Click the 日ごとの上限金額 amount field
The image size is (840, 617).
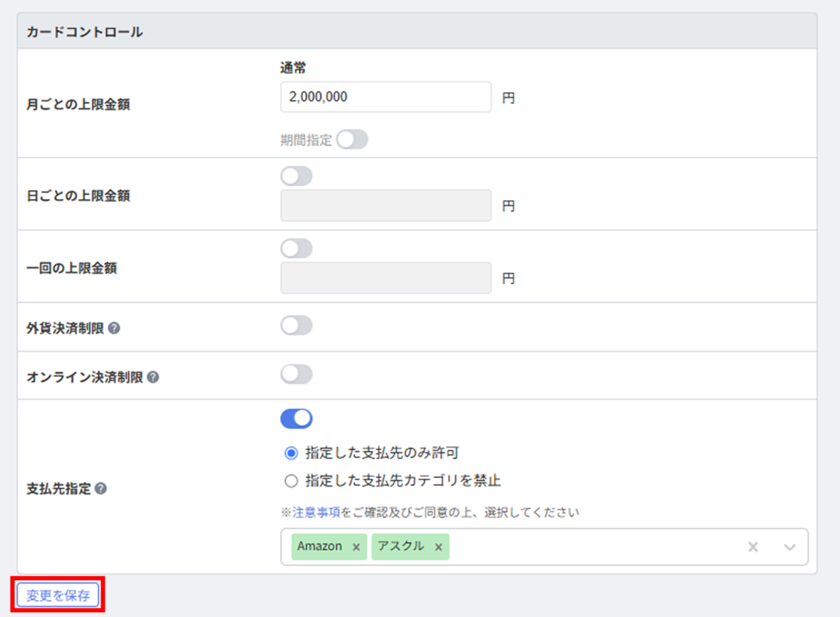(x=385, y=205)
